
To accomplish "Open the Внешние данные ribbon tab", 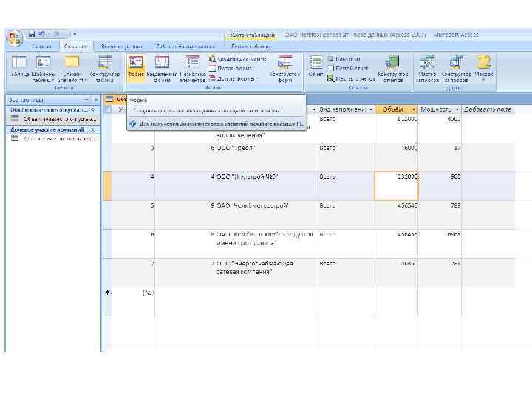I will [122, 46].
